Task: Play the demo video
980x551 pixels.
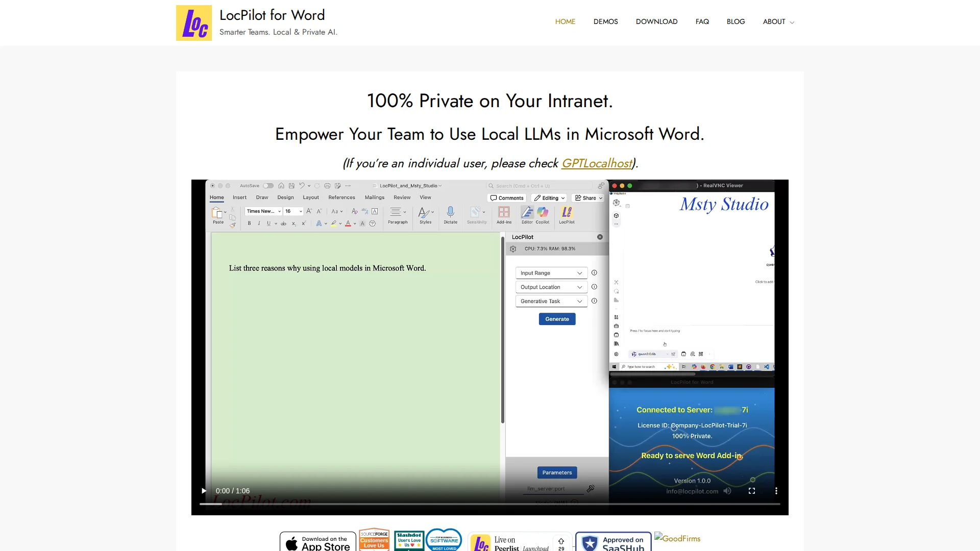Action: point(204,491)
